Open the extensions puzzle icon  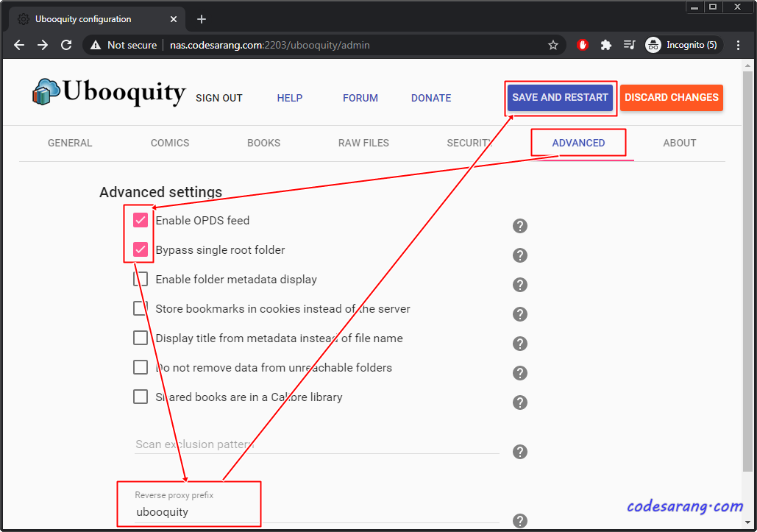(x=606, y=45)
